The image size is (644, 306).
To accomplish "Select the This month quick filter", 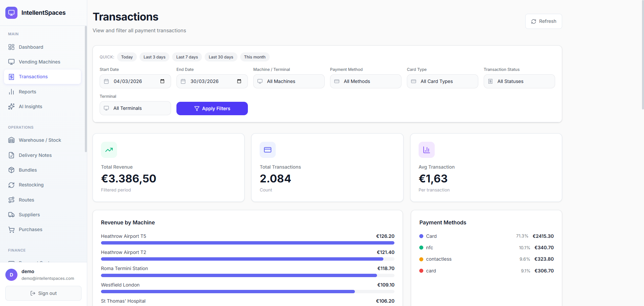I will click(x=255, y=57).
